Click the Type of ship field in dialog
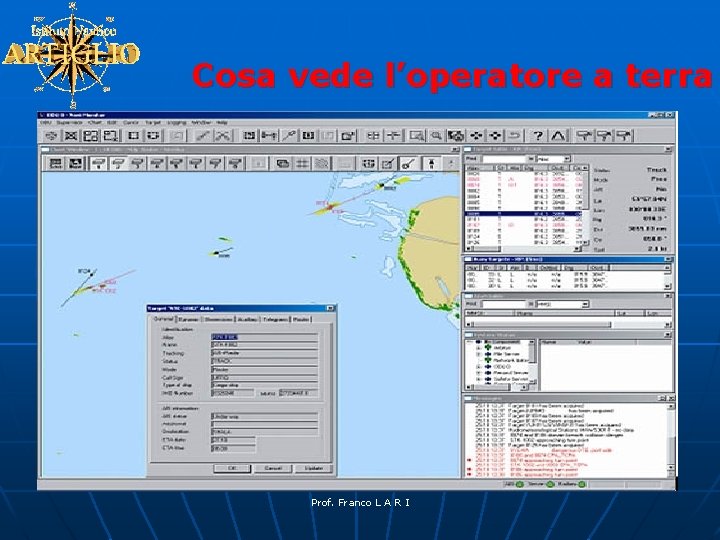Image resolution: width=720 pixels, height=540 pixels. [264, 385]
